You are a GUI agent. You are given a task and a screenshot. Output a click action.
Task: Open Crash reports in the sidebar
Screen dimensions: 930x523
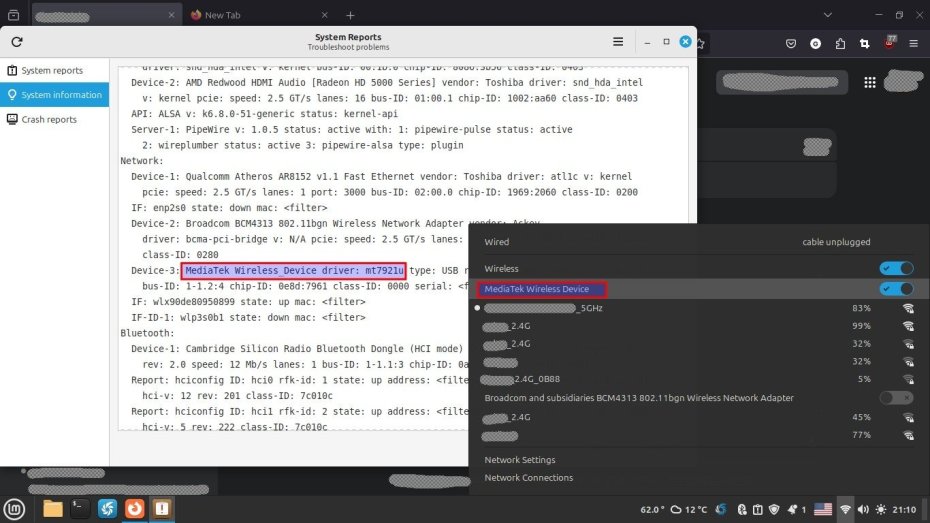[x=55, y=119]
